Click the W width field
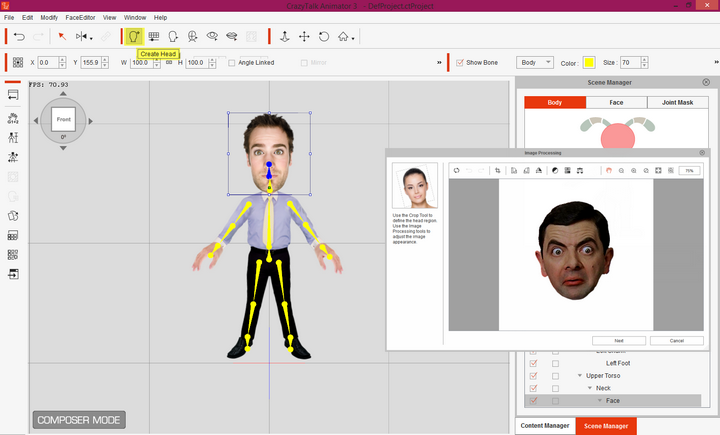Image resolution: width=720 pixels, height=435 pixels. tap(141, 62)
